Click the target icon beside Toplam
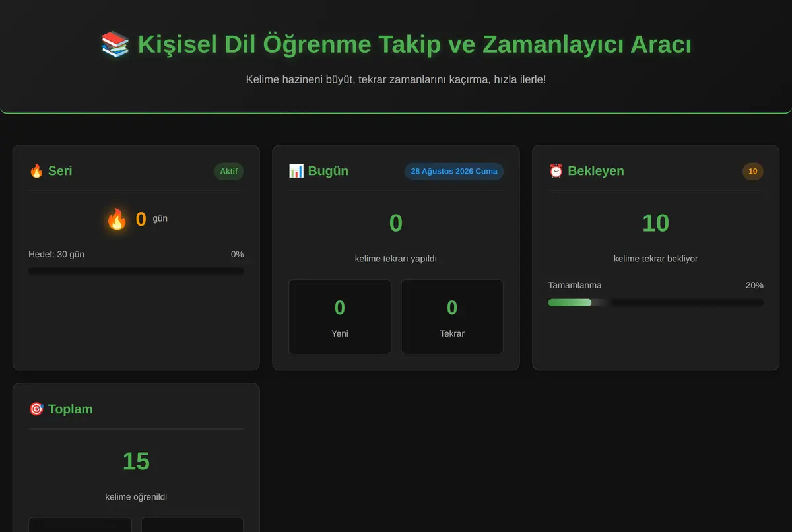792x532 pixels. [36, 409]
